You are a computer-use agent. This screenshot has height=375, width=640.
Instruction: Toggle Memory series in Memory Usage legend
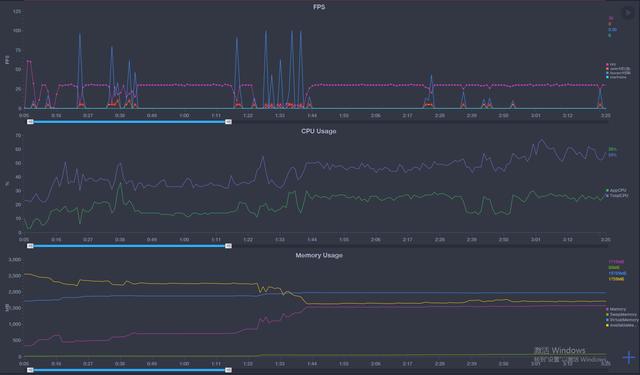click(x=616, y=309)
